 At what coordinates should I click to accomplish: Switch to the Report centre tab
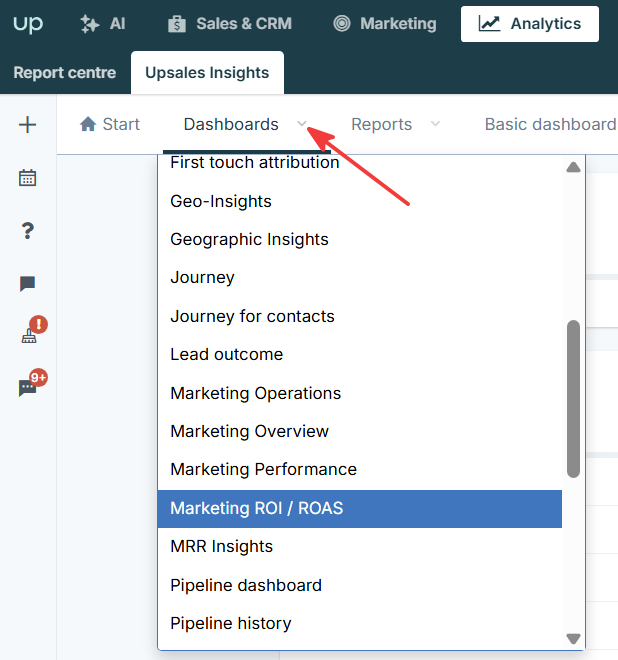pyautogui.click(x=65, y=72)
